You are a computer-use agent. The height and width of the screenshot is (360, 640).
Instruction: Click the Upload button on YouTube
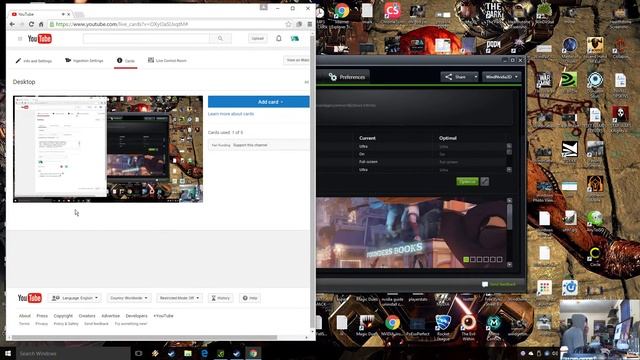pyautogui.click(x=258, y=38)
